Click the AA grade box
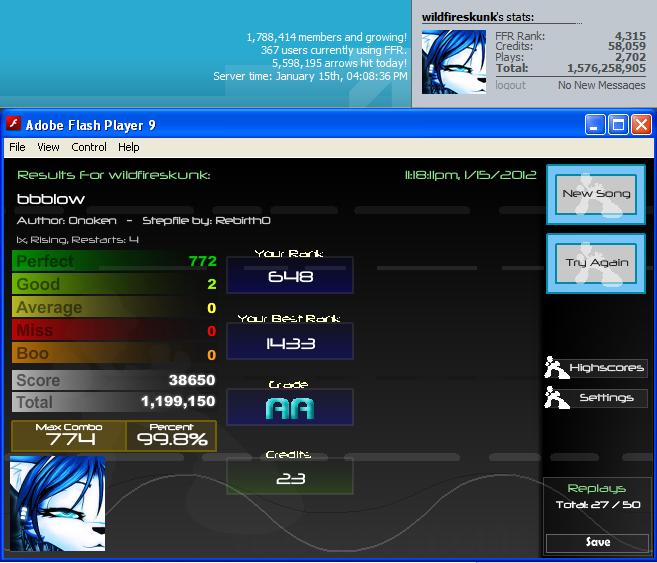 [x=290, y=408]
